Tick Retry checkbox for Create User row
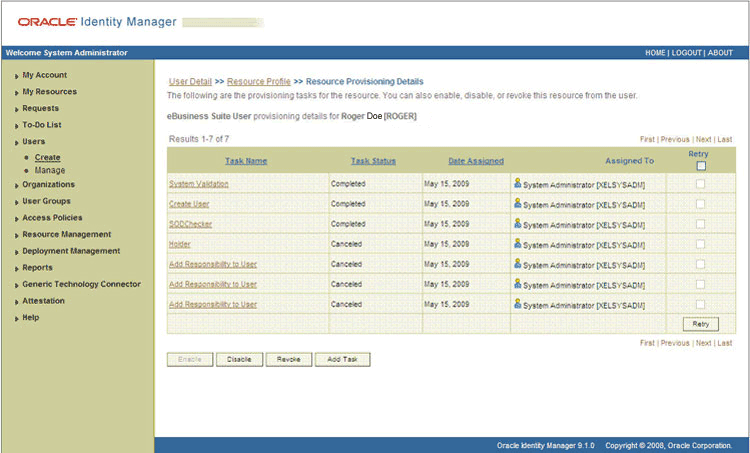This screenshot has width=750, height=453. pos(700,204)
